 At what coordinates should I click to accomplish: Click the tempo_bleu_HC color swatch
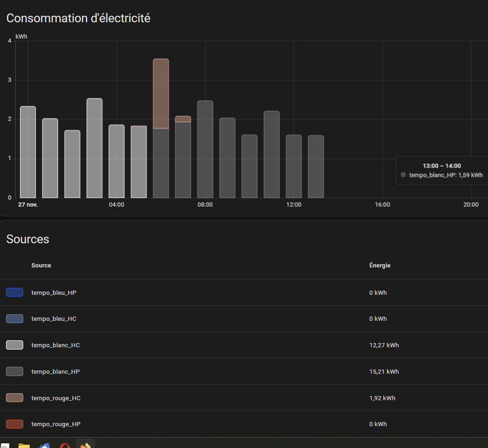(x=14, y=319)
